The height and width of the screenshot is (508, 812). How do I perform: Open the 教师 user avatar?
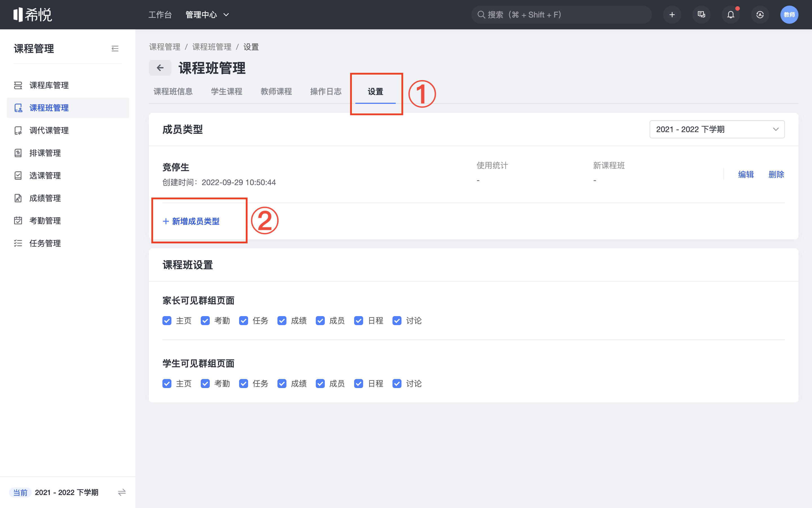[789, 15]
